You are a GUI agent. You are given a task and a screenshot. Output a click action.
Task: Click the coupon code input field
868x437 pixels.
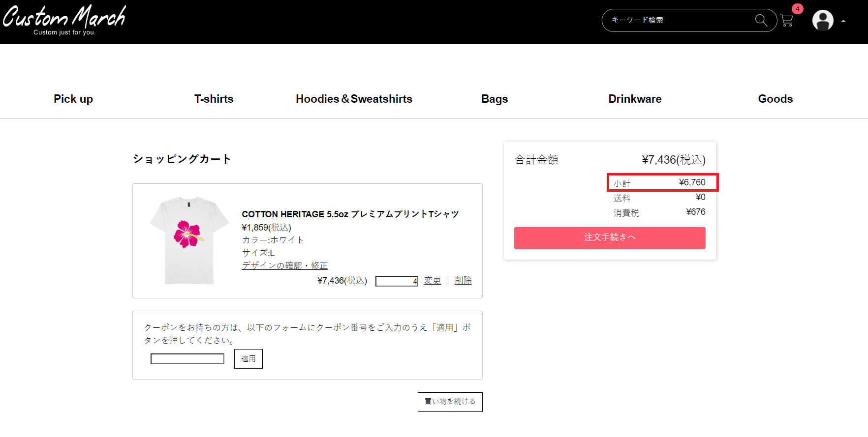point(187,359)
